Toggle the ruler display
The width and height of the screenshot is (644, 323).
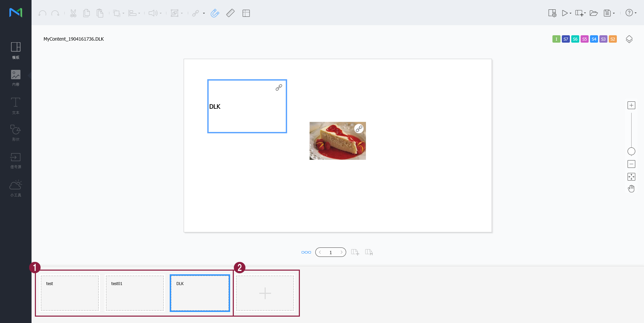tap(230, 13)
